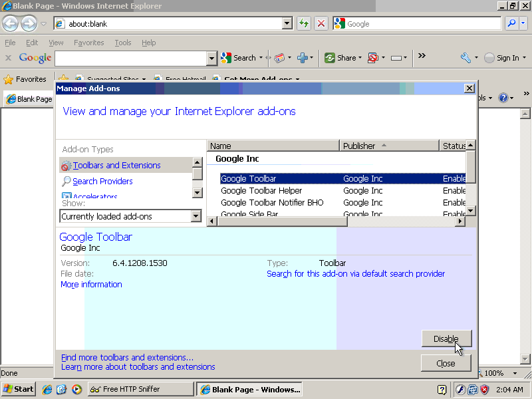Open the Google Toolbar search box dropdown
The width and height of the screenshot is (532, 399).
211,59
